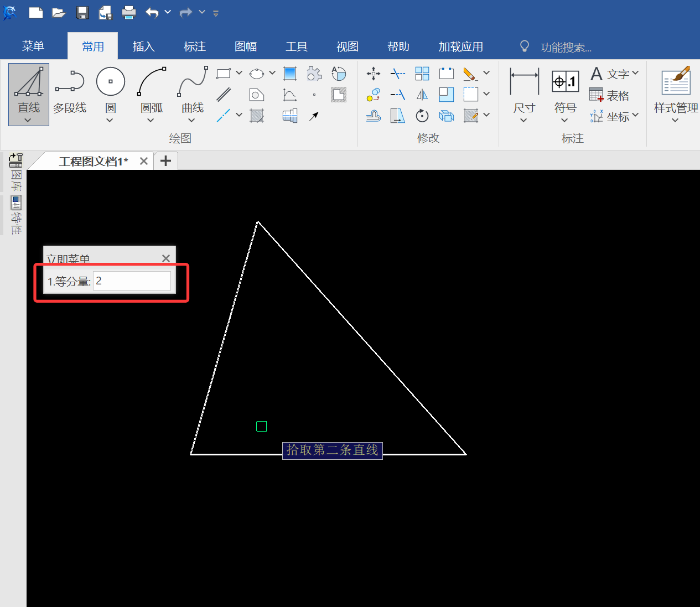Expand the 圆弧 tool dropdown arrow
The height and width of the screenshot is (607, 700).
(151, 120)
